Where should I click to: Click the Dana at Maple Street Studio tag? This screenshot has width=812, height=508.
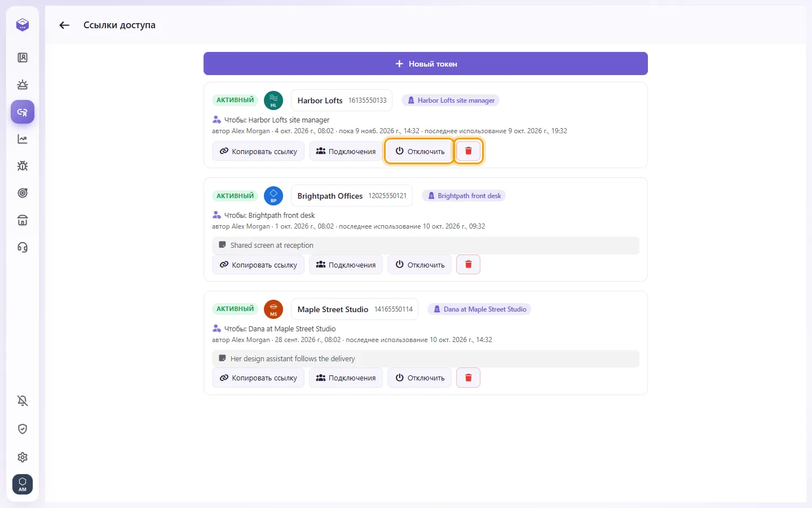click(479, 309)
